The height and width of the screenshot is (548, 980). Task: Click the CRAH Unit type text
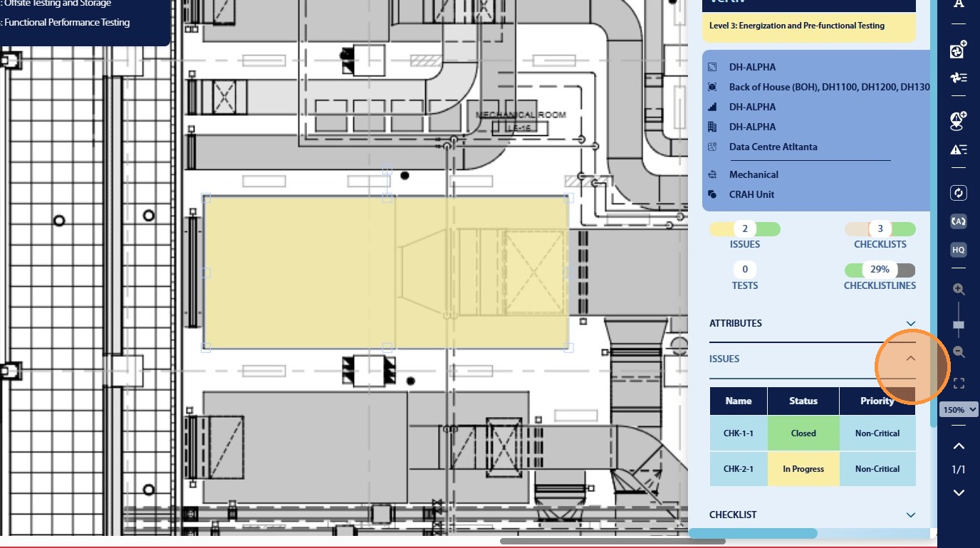click(751, 194)
